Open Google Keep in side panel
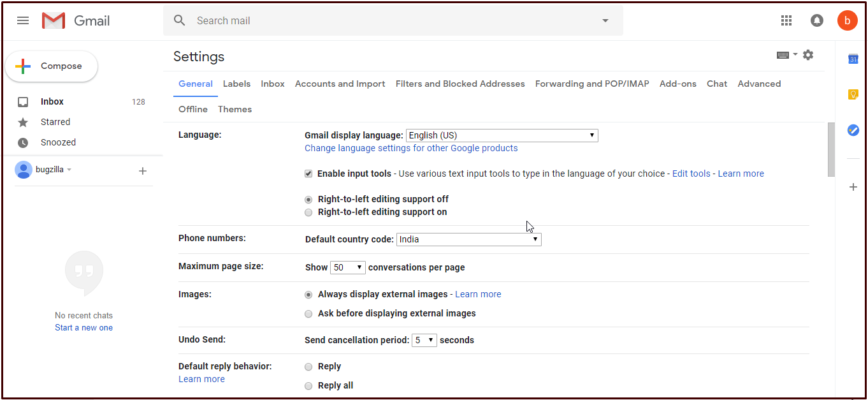This screenshot has height=400, width=868. (853, 94)
